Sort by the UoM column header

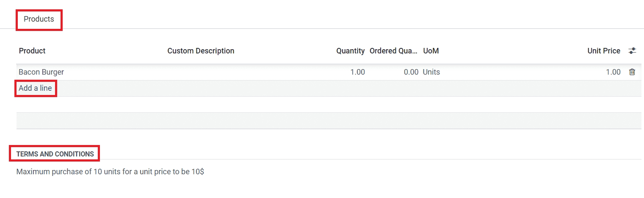pyautogui.click(x=431, y=51)
